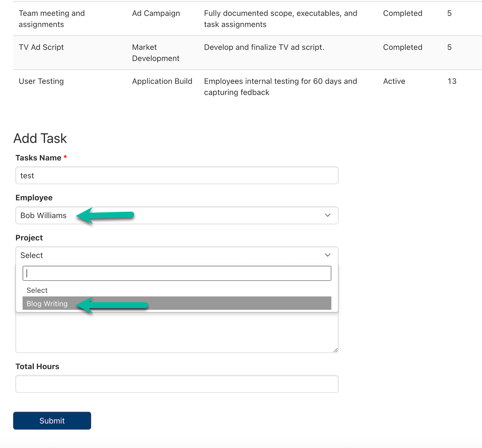Click the Submit button
Image resolution: width=482 pixels, height=448 pixels.
coord(52,421)
